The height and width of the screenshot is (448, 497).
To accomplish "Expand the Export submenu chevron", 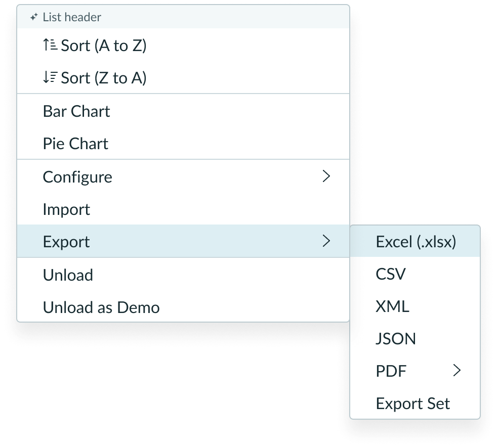I will tap(326, 241).
